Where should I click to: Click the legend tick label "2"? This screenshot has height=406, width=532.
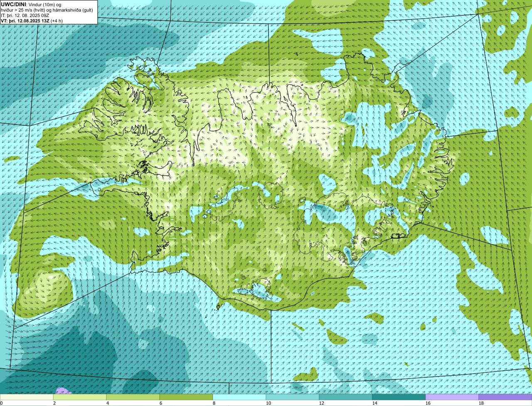[54, 403]
